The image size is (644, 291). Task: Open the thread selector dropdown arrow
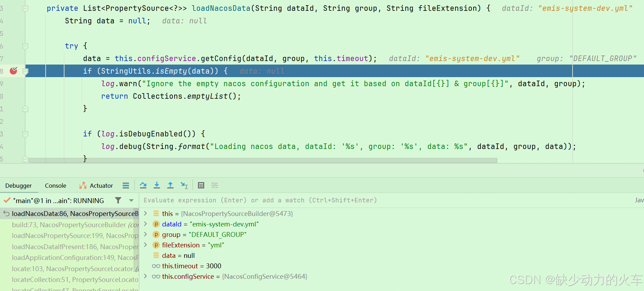pyautogui.click(x=131, y=201)
